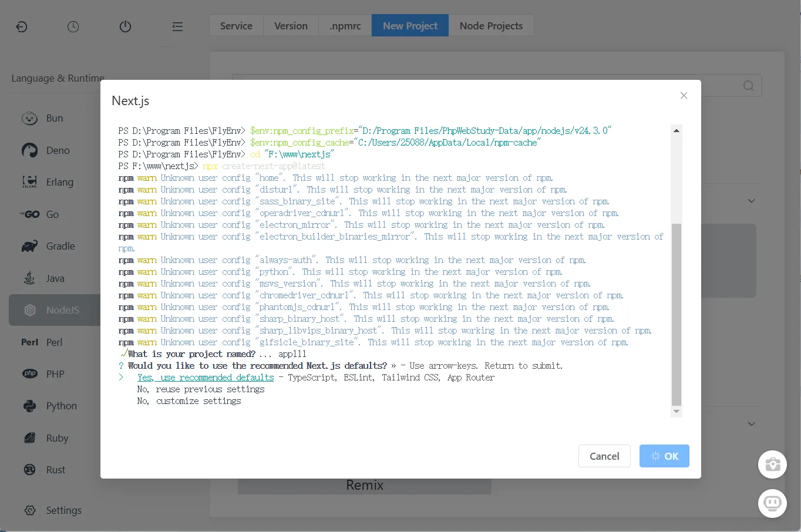Open the Rust gear icon
This screenshot has width=801, height=532.
[29, 470]
